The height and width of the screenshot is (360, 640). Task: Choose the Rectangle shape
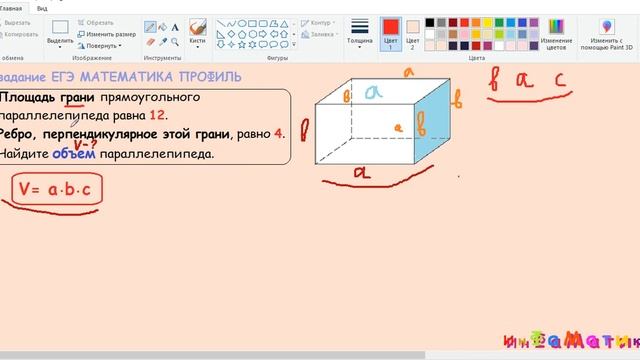(x=253, y=24)
